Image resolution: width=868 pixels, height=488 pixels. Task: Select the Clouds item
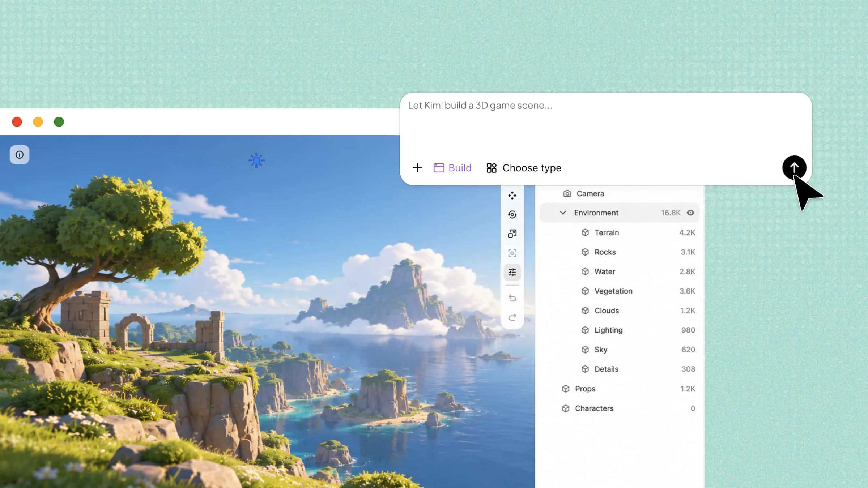tap(620, 311)
